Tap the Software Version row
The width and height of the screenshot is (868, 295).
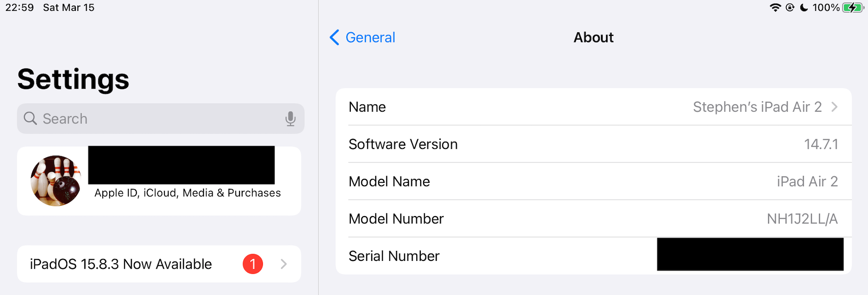[x=593, y=144]
